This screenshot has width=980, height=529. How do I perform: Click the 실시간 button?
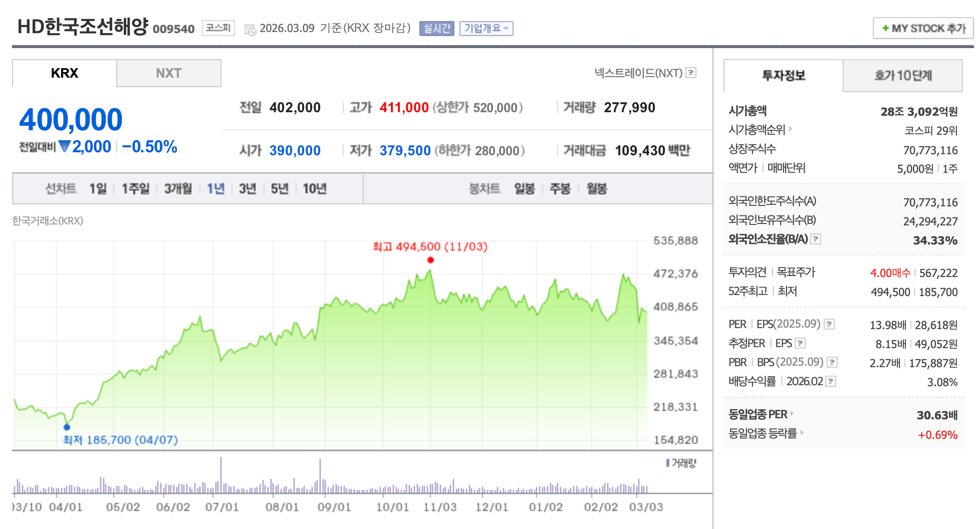pyautogui.click(x=437, y=29)
